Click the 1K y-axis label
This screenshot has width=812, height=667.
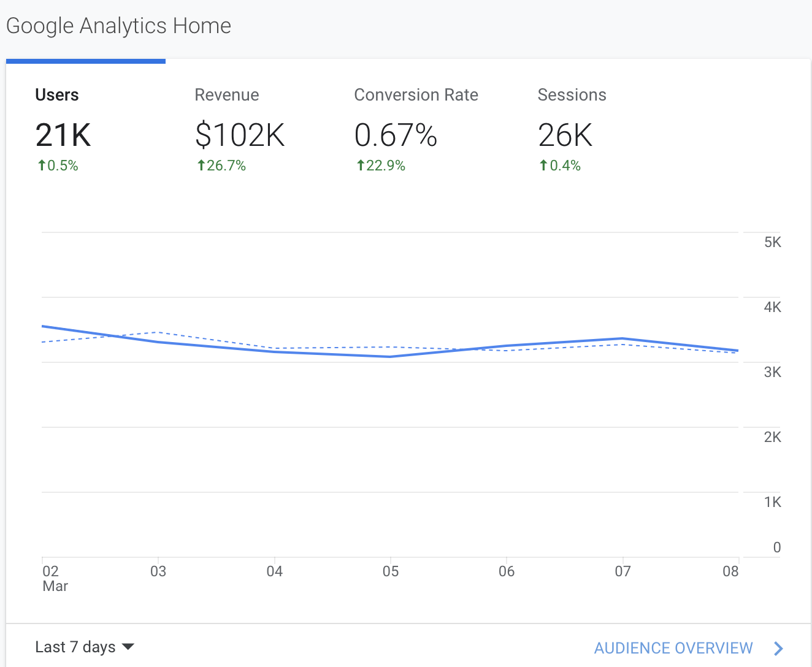(773, 502)
